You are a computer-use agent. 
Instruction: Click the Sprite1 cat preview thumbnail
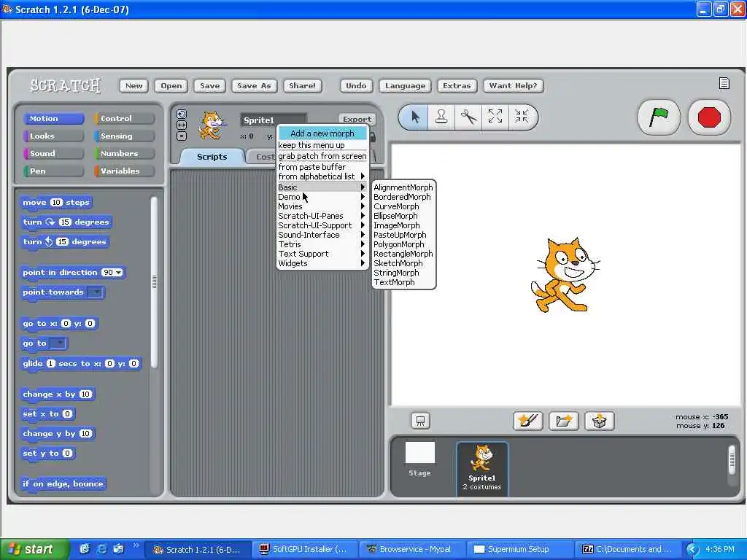(212, 125)
